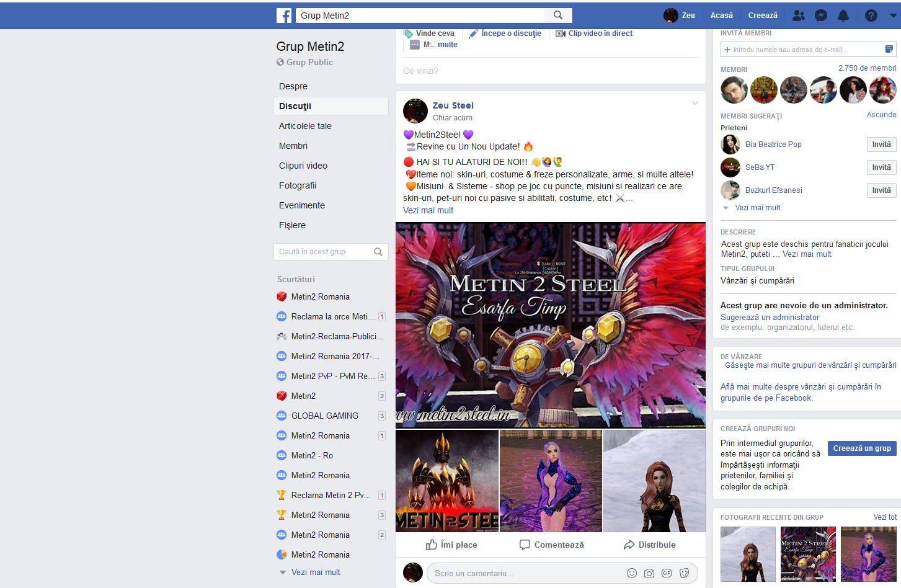This screenshot has width=901, height=588.
Task: Click Sugerează un administrator link
Action: 770,317
